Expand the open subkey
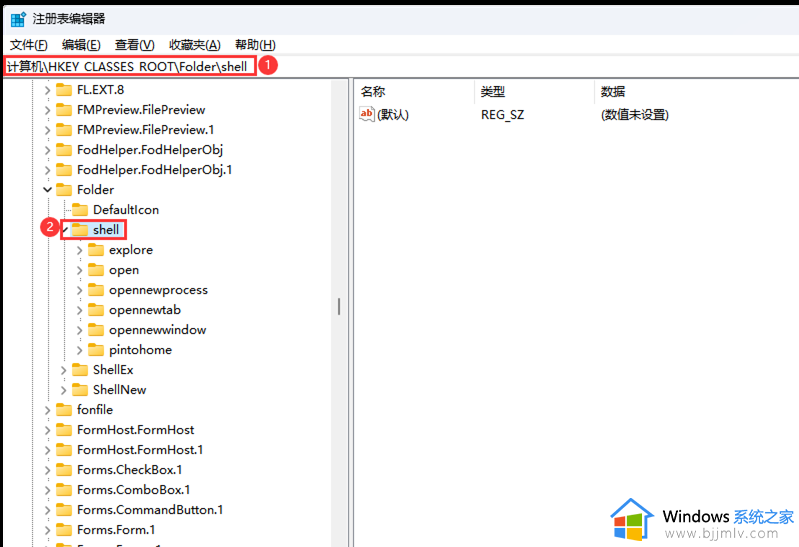 (79, 270)
